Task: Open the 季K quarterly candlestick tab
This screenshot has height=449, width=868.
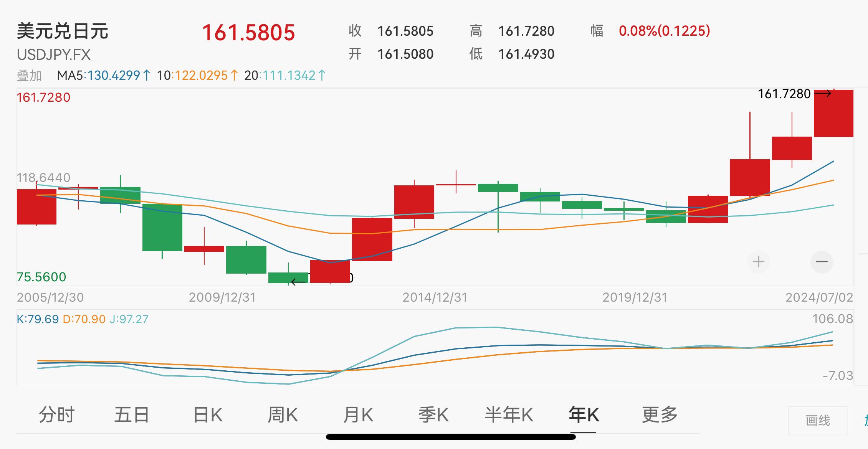Action: tap(433, 415)
